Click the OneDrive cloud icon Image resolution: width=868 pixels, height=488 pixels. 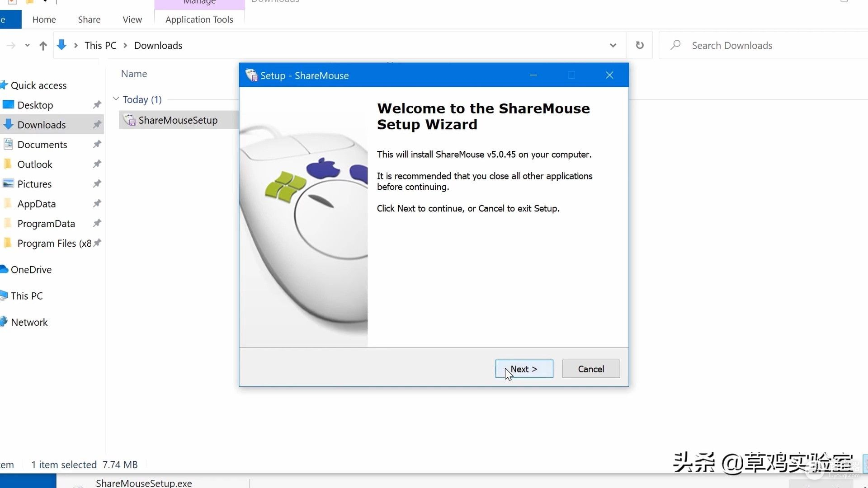click(4, 269)
